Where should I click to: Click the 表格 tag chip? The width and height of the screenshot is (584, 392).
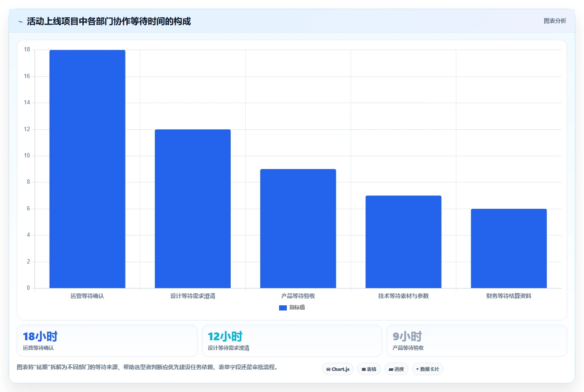(x=369, y=369)
